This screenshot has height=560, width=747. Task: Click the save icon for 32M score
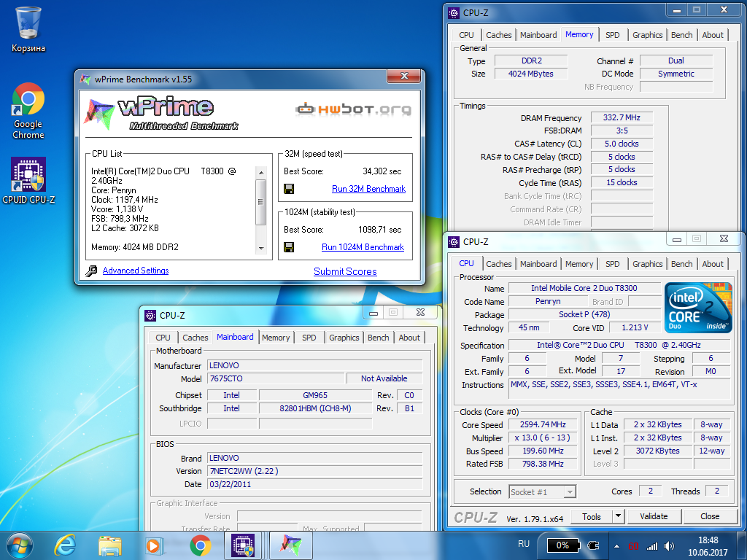coord(289,189)
